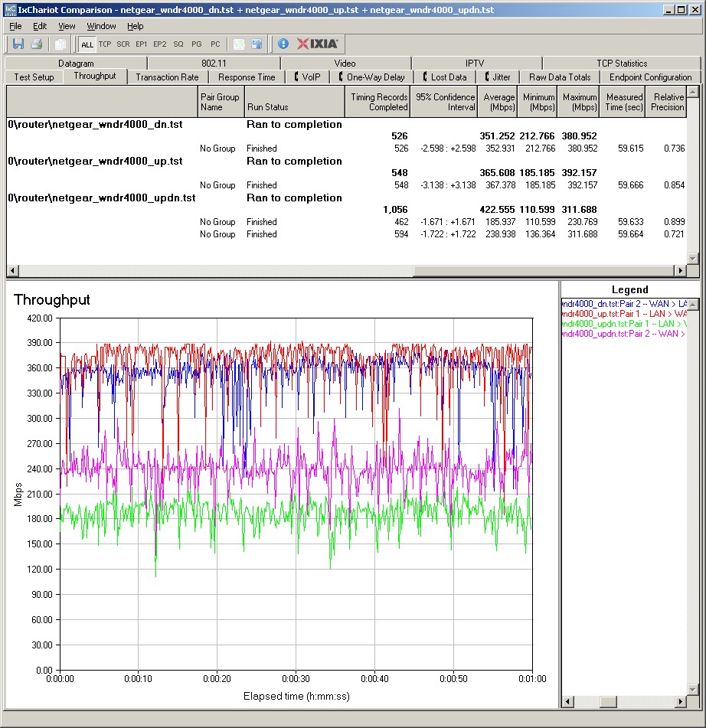Click the Run Status column header

pyautogui.click(x=295, y=102)
